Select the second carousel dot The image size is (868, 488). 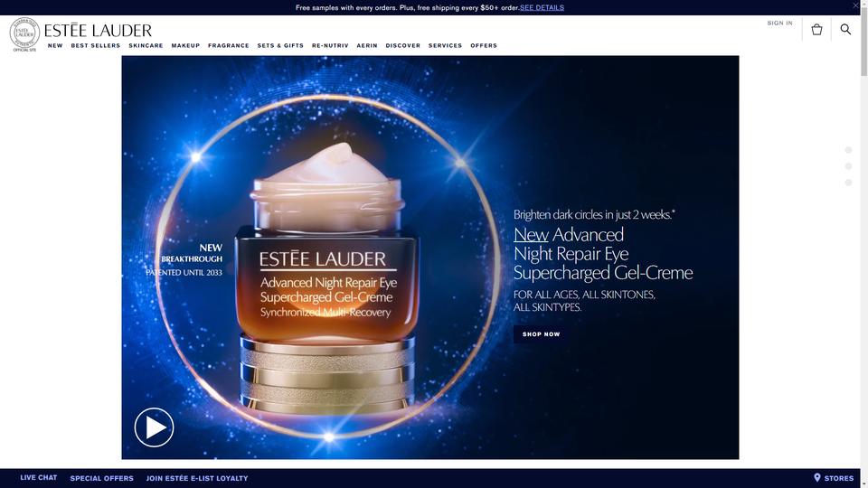[848, 166]
